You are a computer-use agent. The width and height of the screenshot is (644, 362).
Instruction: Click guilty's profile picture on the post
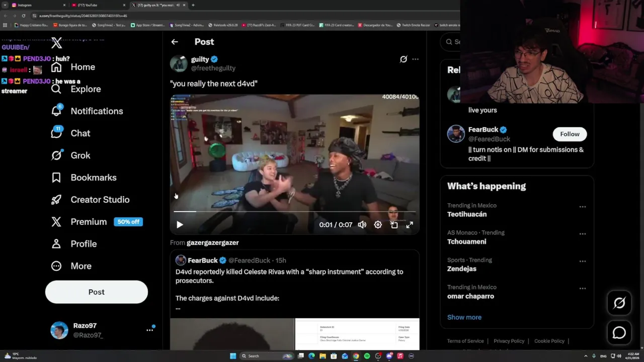pos(179,63)
